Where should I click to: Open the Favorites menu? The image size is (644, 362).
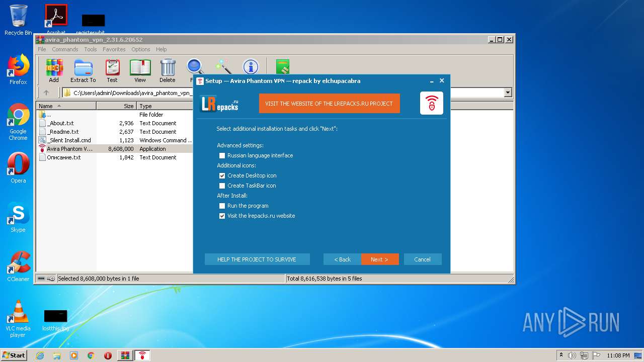click(114, 49)
